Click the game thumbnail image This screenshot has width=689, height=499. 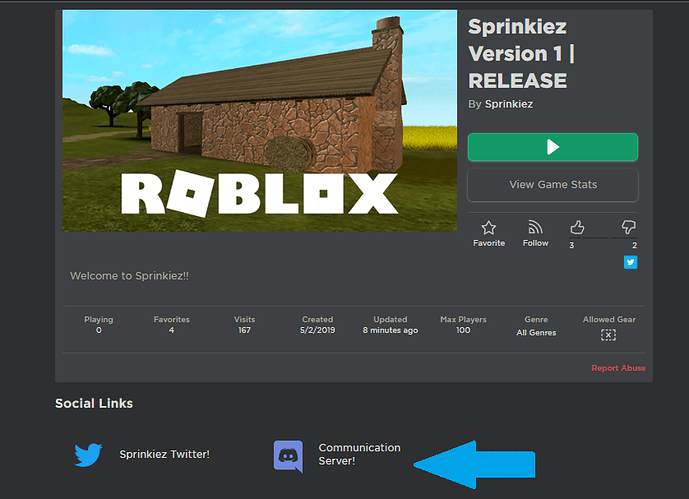coord(260,121)
